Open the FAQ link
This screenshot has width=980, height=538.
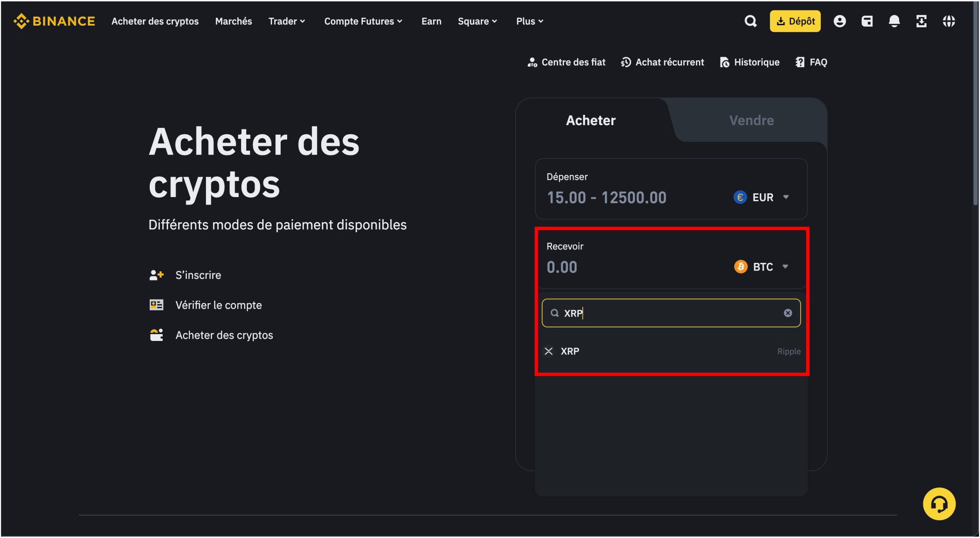[x=811, y=62]
